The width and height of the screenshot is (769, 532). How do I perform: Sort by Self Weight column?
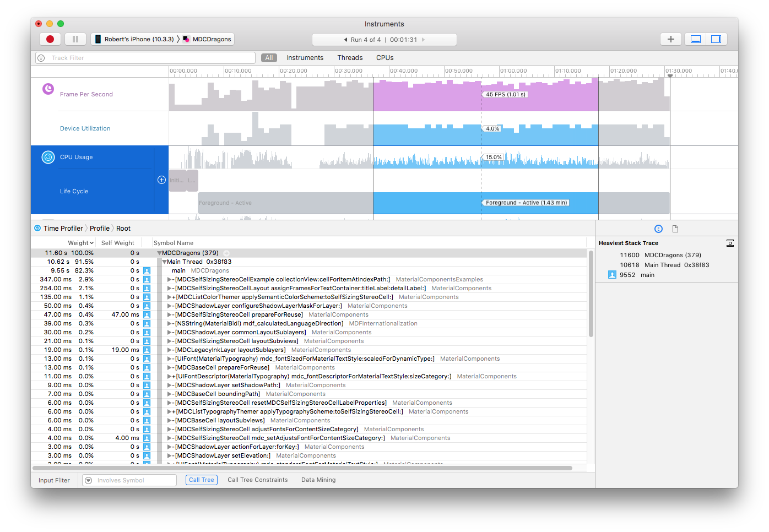[x=117, y=243]
